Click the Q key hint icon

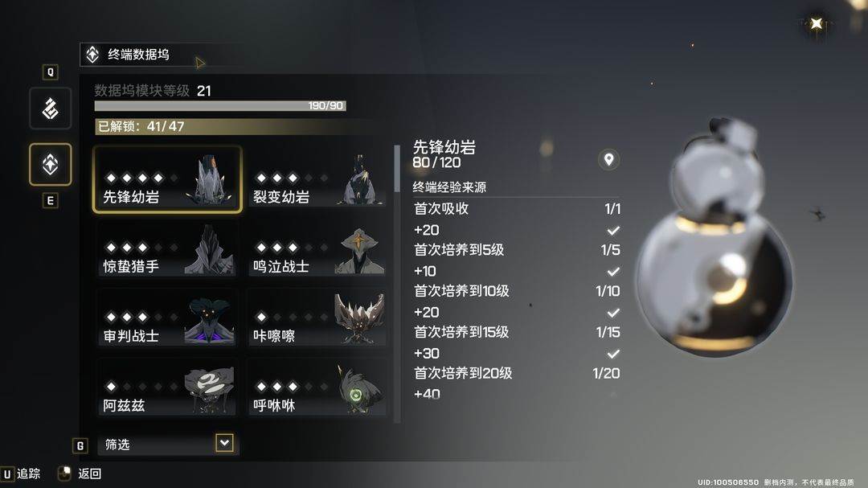coord(51,72)
